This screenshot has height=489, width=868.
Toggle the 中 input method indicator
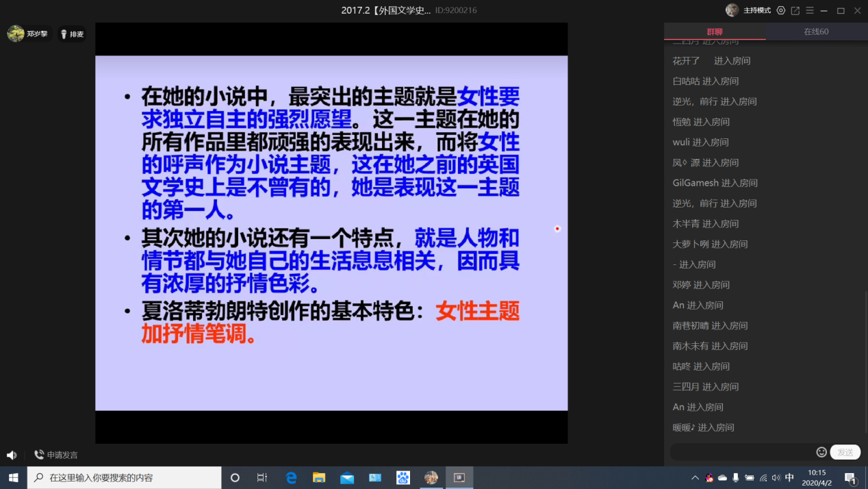[789, 477]
